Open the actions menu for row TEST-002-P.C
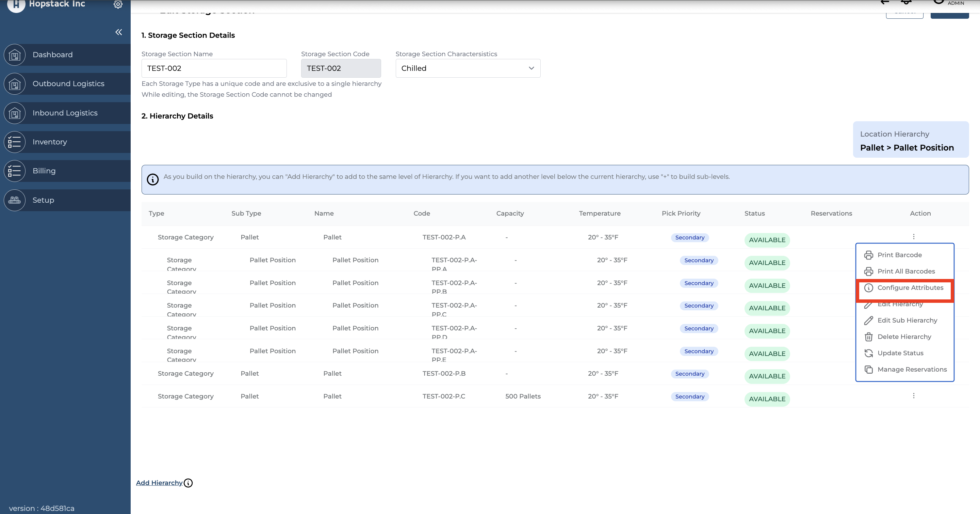Screen dimensions: 980x514 913,396
